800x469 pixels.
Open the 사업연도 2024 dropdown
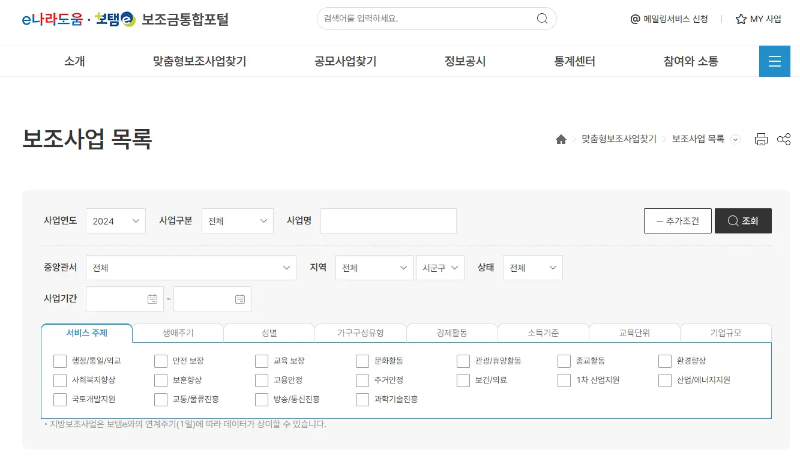click(x=116, y=221)
